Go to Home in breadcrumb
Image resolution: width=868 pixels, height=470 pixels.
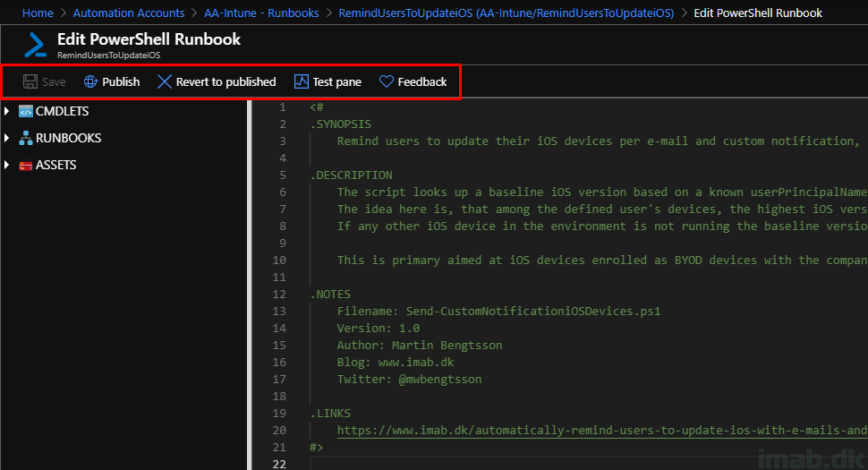coord(38,13)
